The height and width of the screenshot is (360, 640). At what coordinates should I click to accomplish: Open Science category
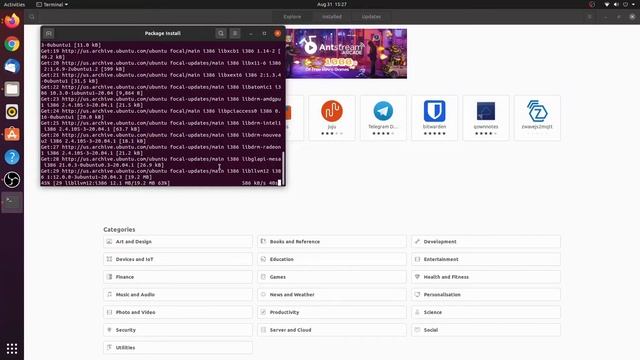click(x=486, y=312)
